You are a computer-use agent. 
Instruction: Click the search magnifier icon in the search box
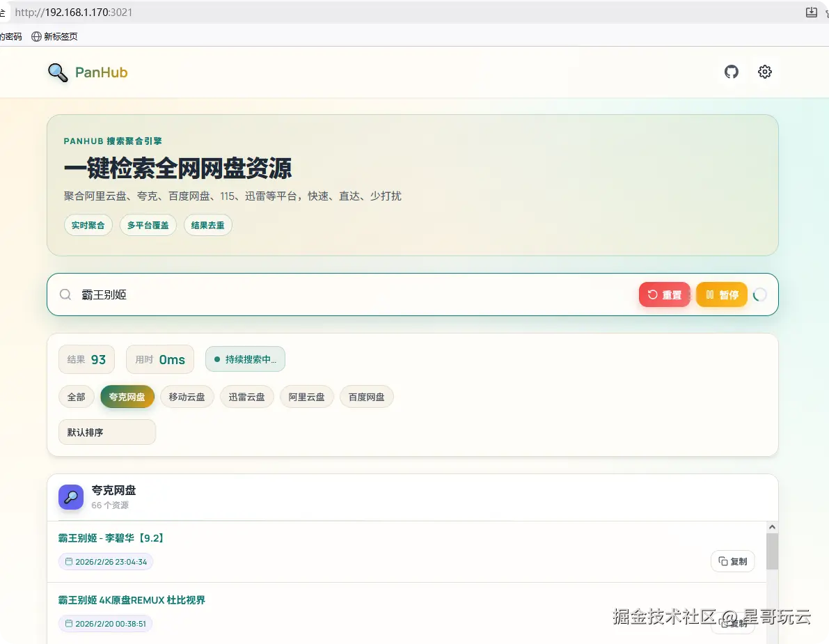[65, 294]
